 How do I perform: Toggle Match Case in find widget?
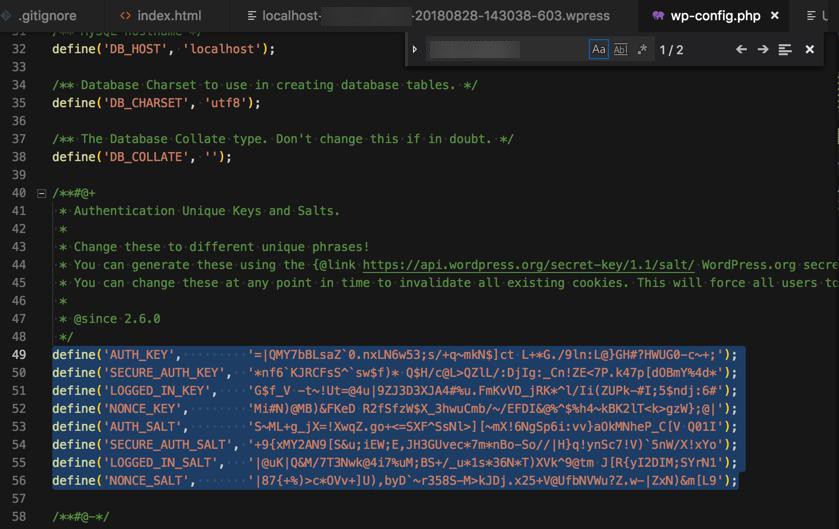[x=598, y=49]
